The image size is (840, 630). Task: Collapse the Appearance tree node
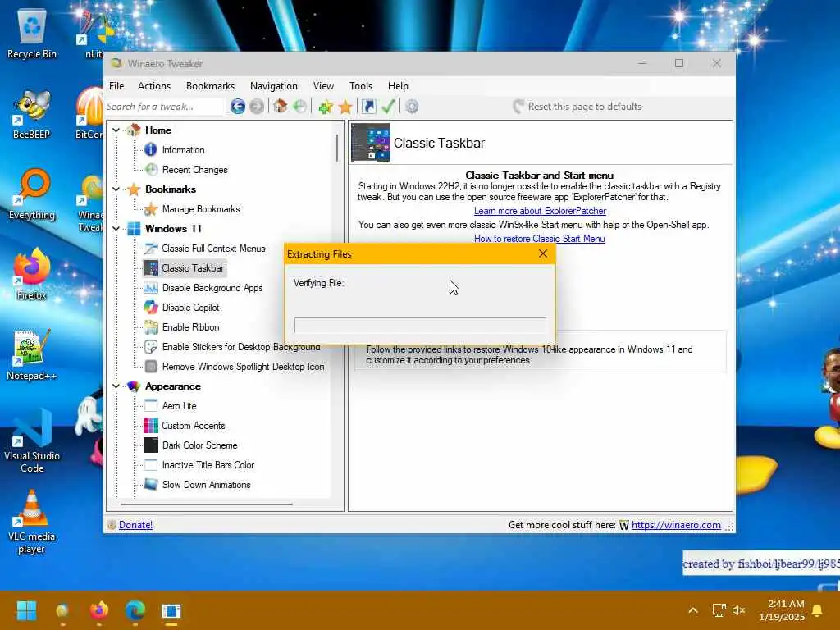pos(116,386)
